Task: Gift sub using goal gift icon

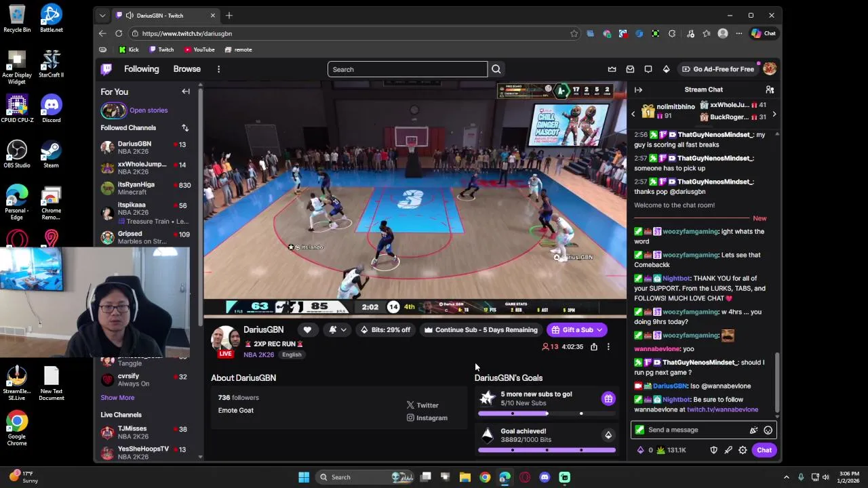Action: point(608,399)
